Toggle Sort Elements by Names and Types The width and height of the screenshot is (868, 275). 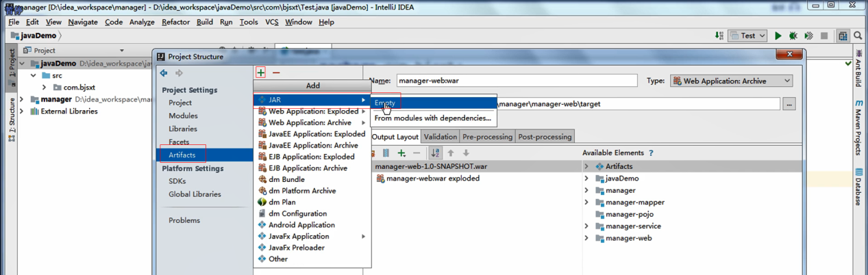[x=435, y=153]
